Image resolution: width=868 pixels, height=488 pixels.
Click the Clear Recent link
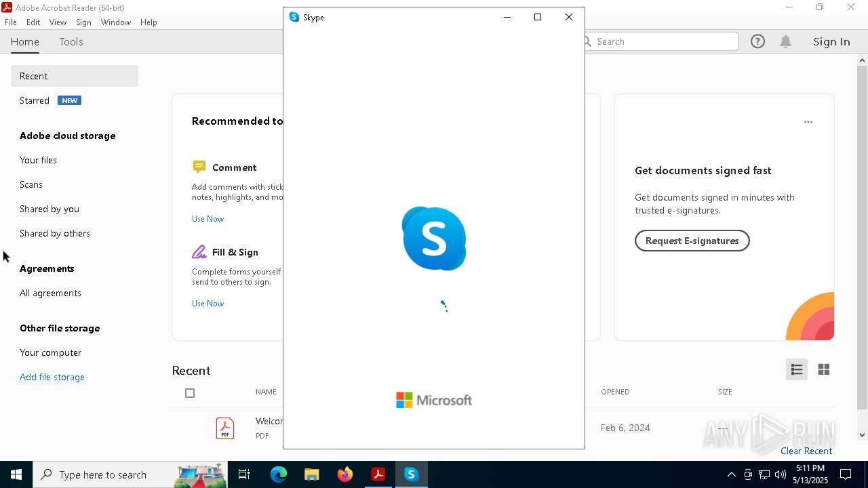tap(806, 451)
